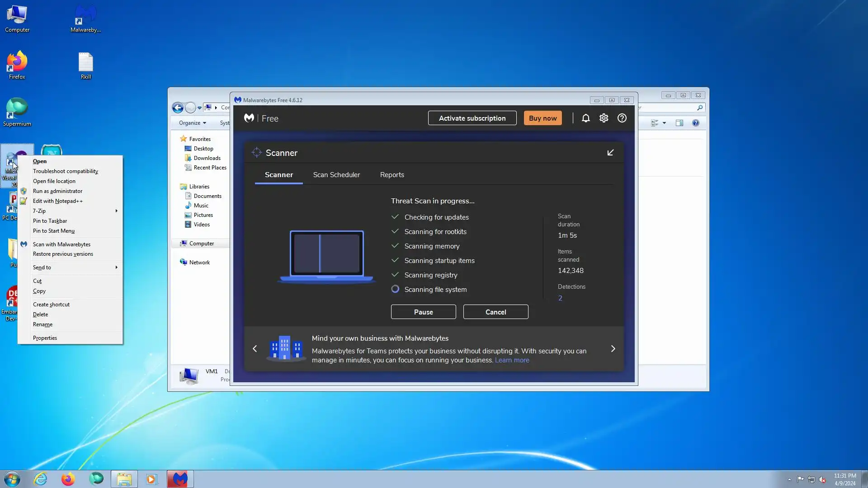Image resolution: width=868 pixels, height=488 pixels.
Task: Click the Explorer search field
Action: [667, 108]
